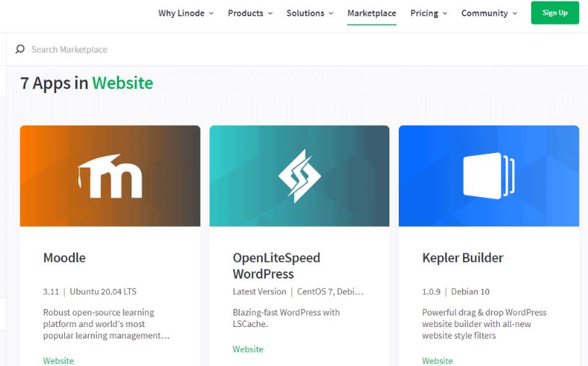The width and height of the screenshot is (588, 366).
Task: Open the OpenLiteSpeed WordPress app title
Action: click(277, 266)
